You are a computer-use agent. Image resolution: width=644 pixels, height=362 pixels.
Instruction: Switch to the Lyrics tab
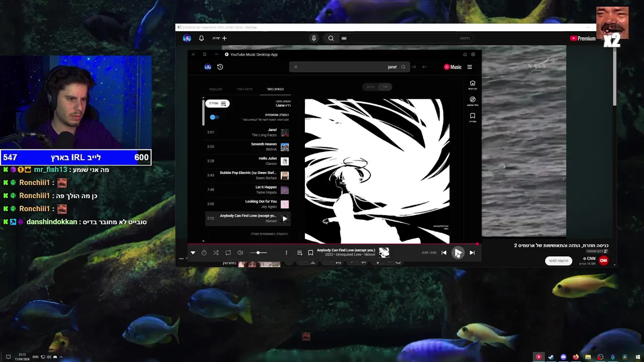click(x=245, y=89)
